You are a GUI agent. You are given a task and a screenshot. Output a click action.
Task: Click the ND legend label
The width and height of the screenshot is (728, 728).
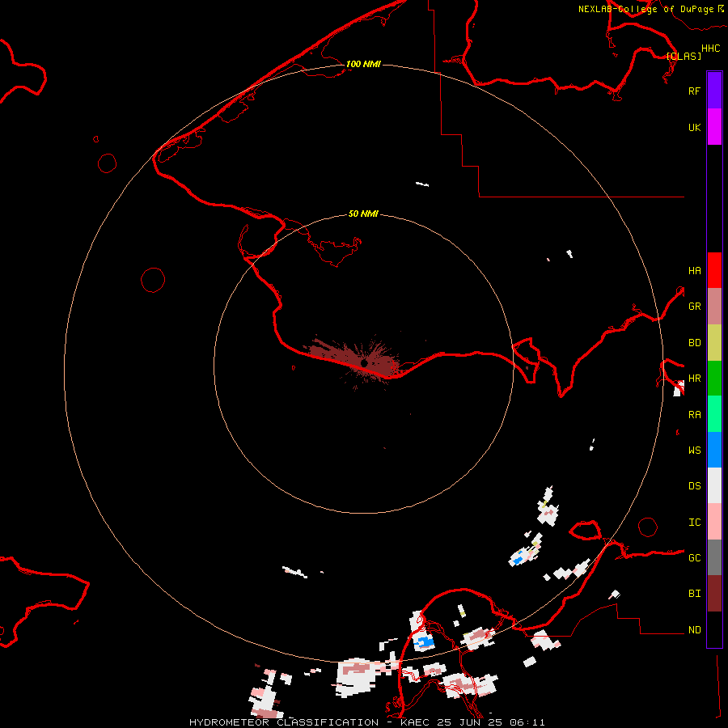[694, 630]
